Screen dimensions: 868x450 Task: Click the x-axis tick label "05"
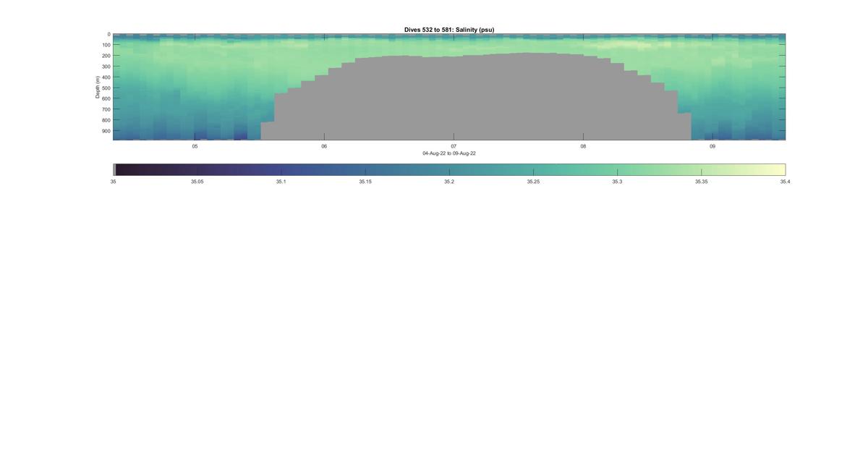195,146
